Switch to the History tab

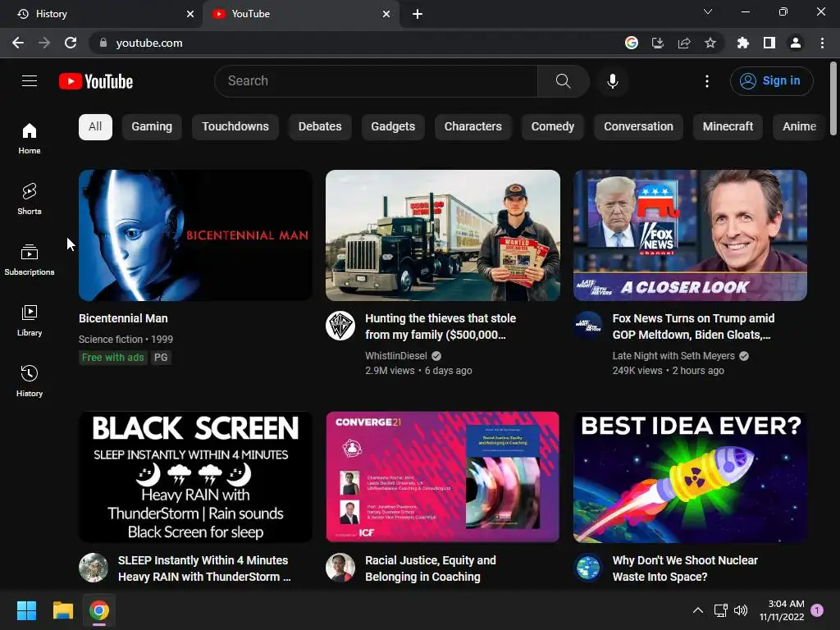(101, 14)
